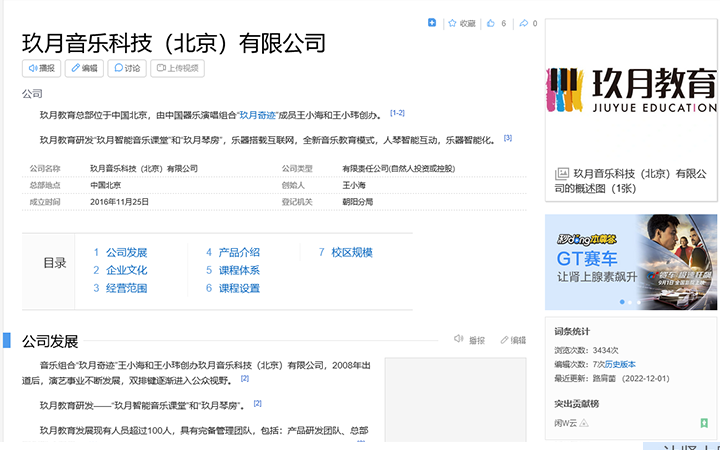Click the green badge icon in 突出贡献榜
This screenshot has height=450, width=720.
click(x=704, y=423)
